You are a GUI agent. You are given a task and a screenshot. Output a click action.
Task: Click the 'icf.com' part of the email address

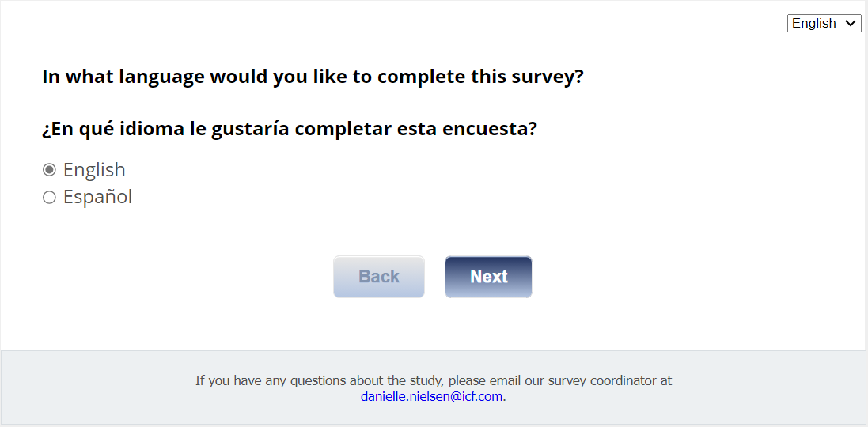[x=479, y=397]
